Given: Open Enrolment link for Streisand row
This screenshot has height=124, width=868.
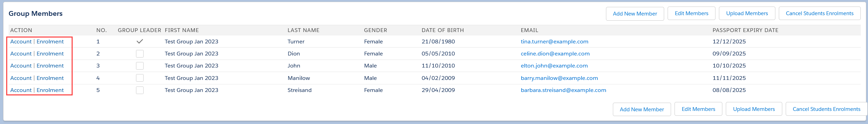Looking at the screenshot, I should (50, 90).
